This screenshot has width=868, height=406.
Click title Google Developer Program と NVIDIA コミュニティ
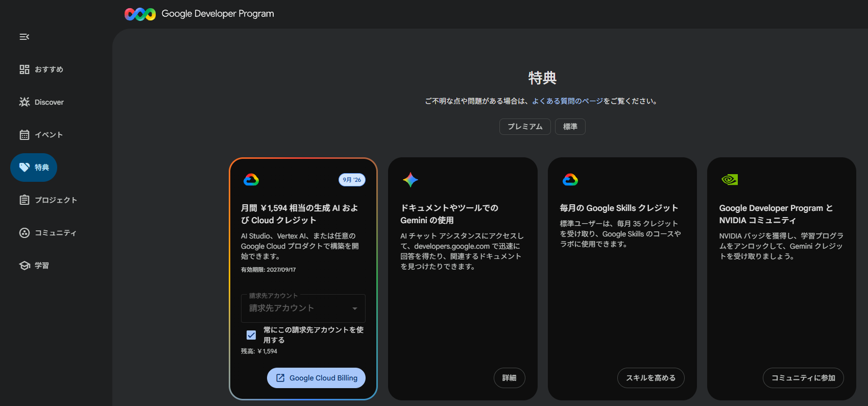(776, 214)
